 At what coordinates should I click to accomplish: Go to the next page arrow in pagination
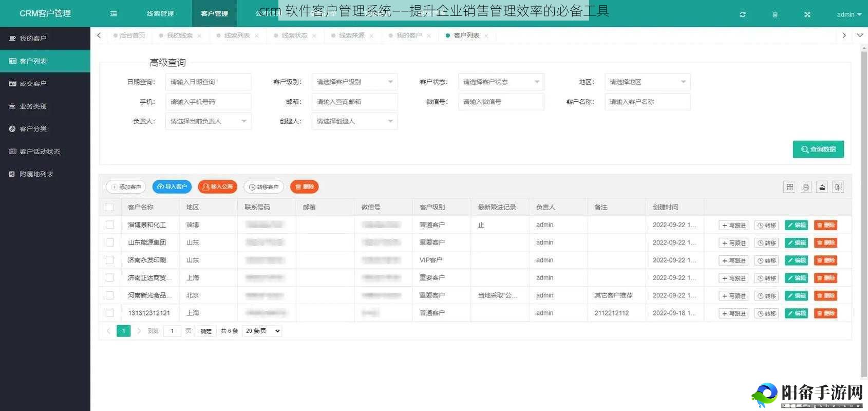(139, 331)
